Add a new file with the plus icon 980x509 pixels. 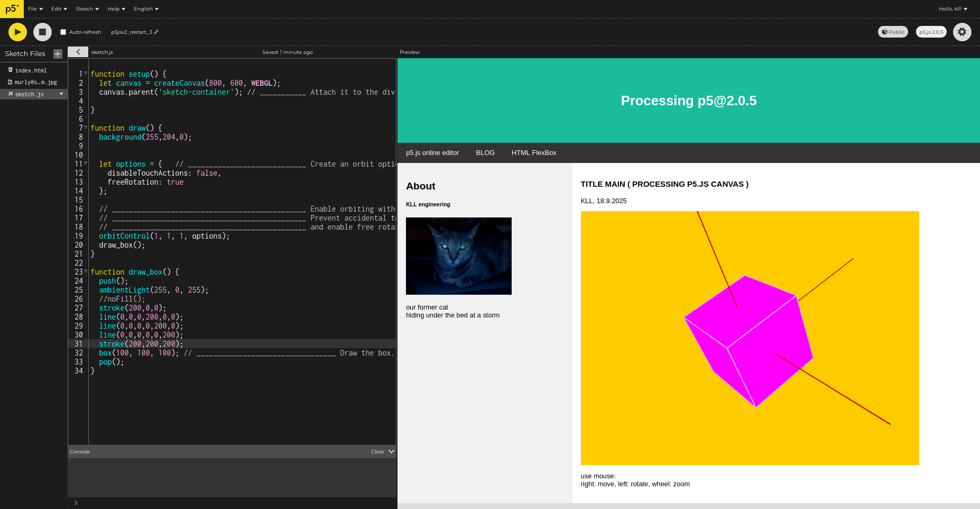click(58, 54)
